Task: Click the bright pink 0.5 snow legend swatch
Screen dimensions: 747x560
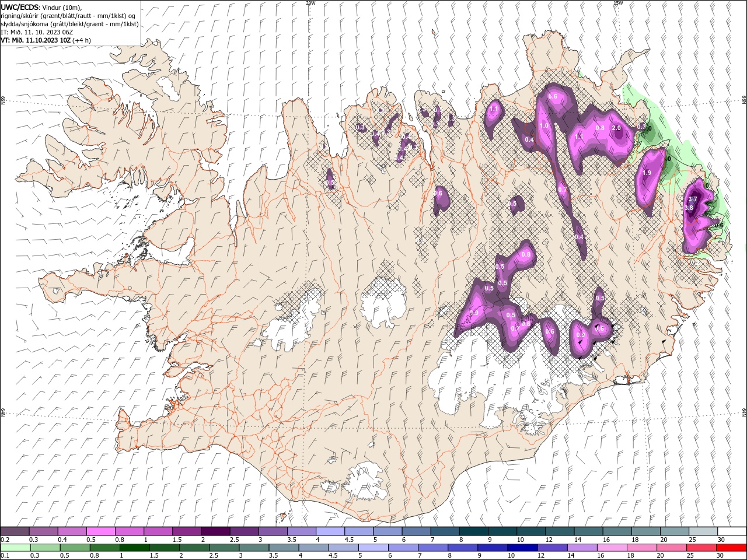Action: (100, 531)
